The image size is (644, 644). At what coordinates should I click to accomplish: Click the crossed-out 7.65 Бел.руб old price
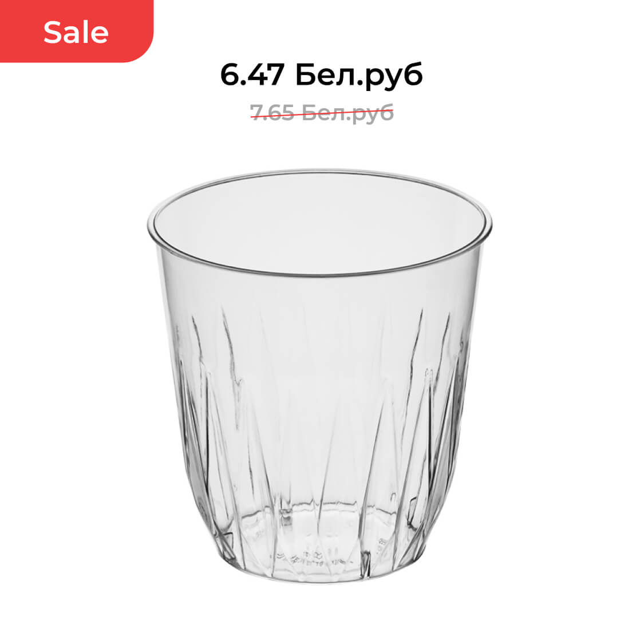(x=322, y=112)
